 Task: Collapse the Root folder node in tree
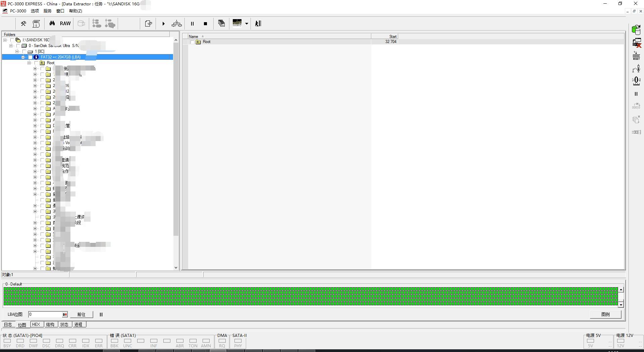tap(29, 63)
